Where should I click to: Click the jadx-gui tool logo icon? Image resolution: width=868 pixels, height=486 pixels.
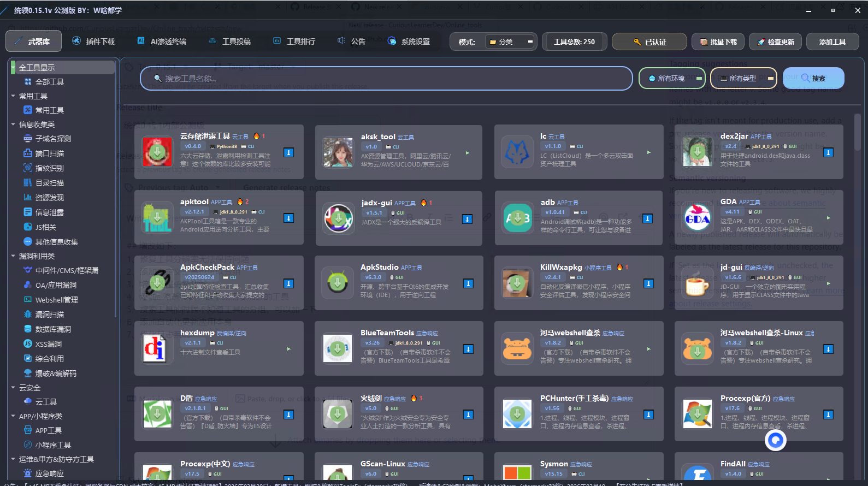pos(338,218)
